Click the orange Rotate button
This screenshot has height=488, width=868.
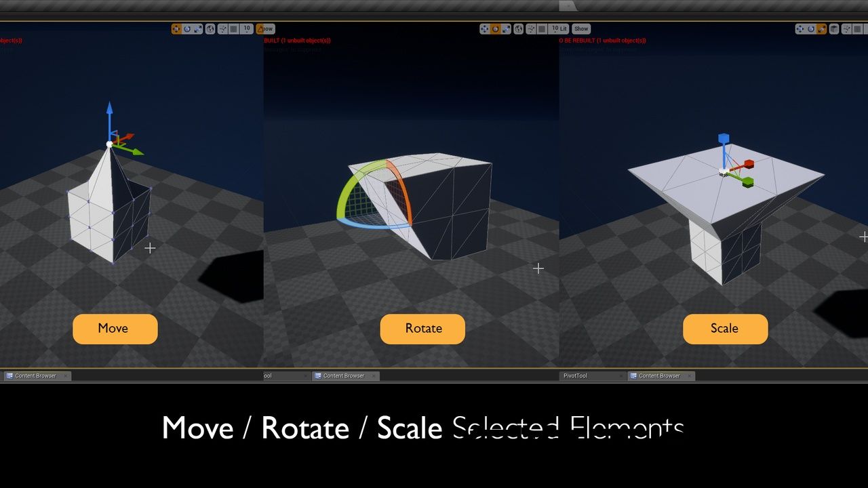click(422, 329)
